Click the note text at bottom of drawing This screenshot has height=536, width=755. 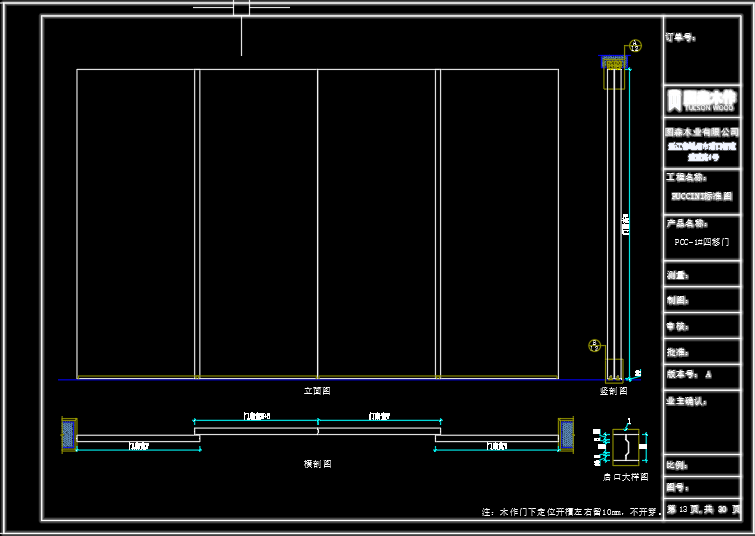click(x=570, y=511)
